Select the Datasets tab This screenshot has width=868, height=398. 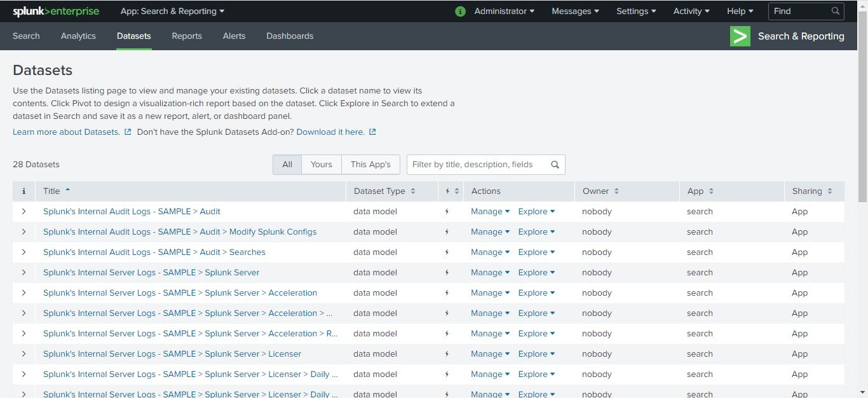134,36
